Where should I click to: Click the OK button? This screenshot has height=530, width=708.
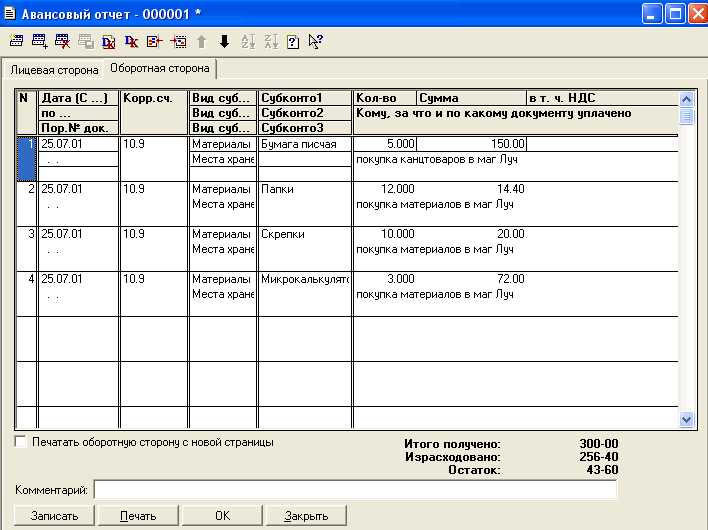222,515
